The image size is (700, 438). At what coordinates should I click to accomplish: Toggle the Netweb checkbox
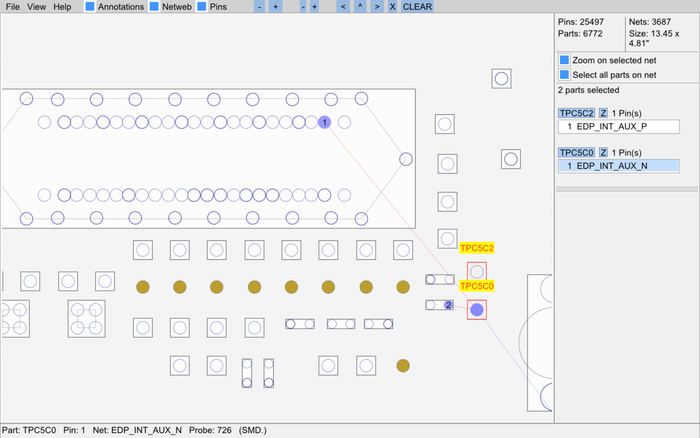point(154,7)
